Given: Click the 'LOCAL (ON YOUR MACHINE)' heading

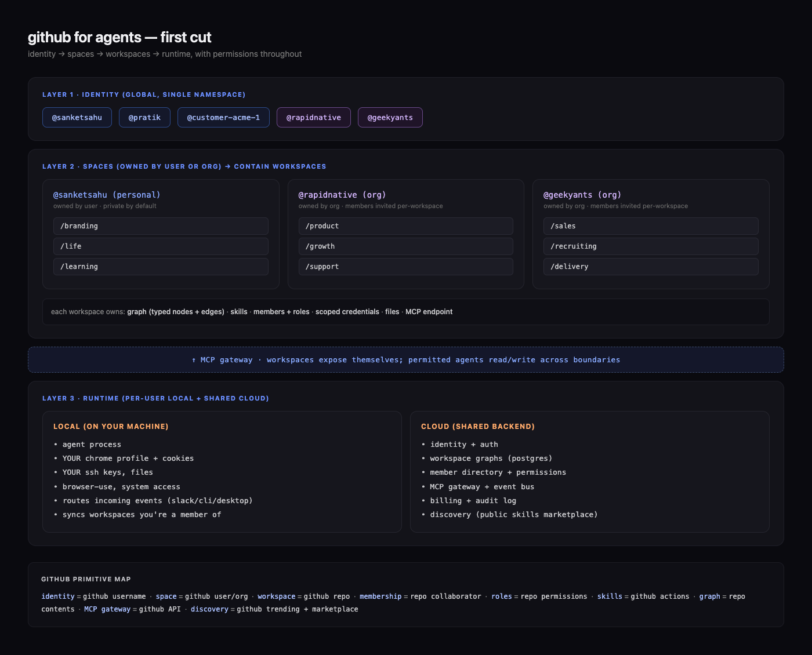Looking at the screenshot, I should [x=111, y=427].
